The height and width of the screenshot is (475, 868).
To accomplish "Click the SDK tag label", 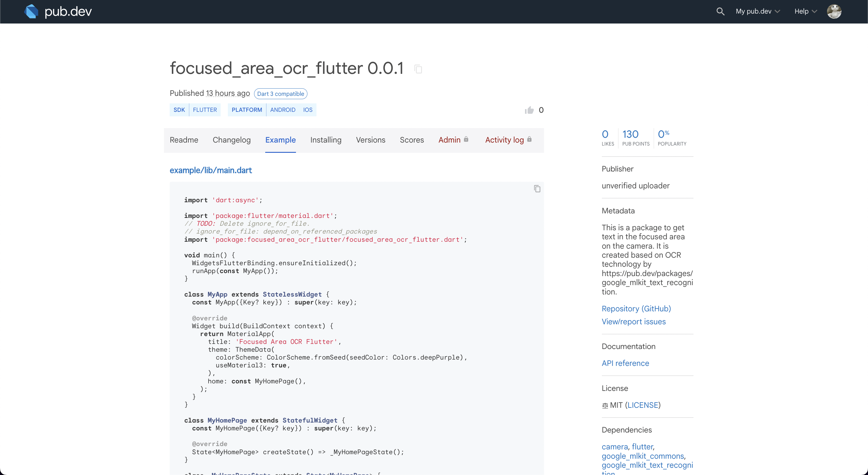I will point(179,110).
